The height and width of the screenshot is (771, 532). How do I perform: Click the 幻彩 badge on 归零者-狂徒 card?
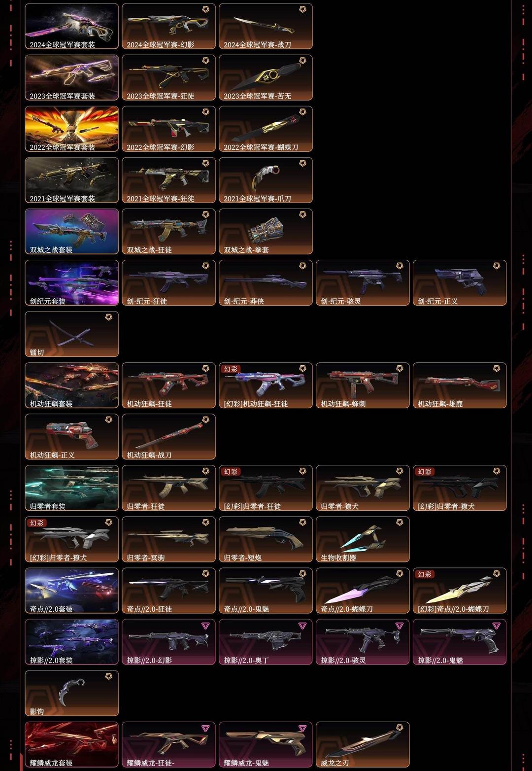[x=231, y=472]
